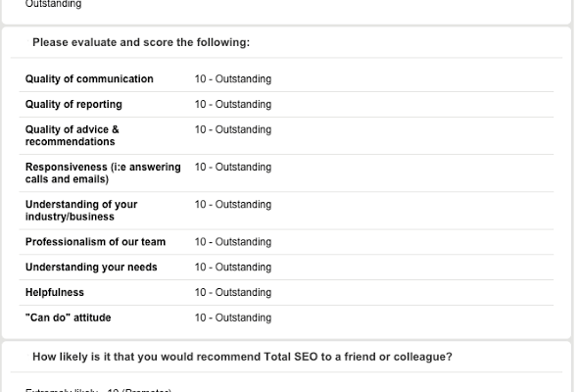Select the Quality of advice & recommendations label

click(x=72, y=135)
